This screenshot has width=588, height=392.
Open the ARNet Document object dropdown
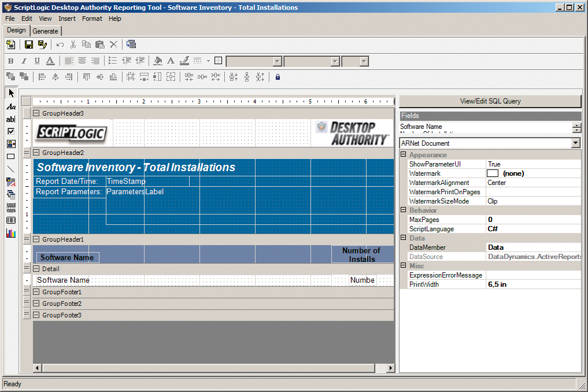(x=576, y=143)
